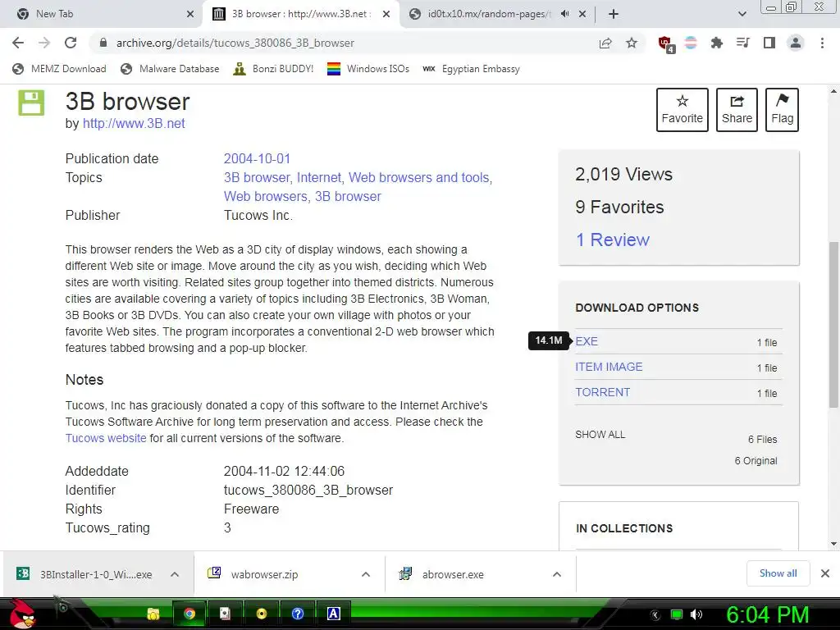Toggle the browser side panel
Viewport: 840px width, 630px height.
[769, 43]
